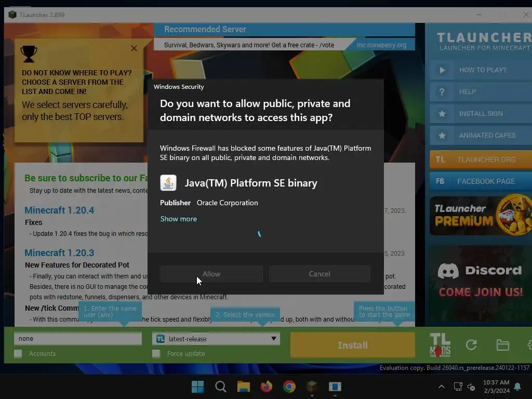Click the yellow Install button
532x399 pixels.
[x=353, y=345]
